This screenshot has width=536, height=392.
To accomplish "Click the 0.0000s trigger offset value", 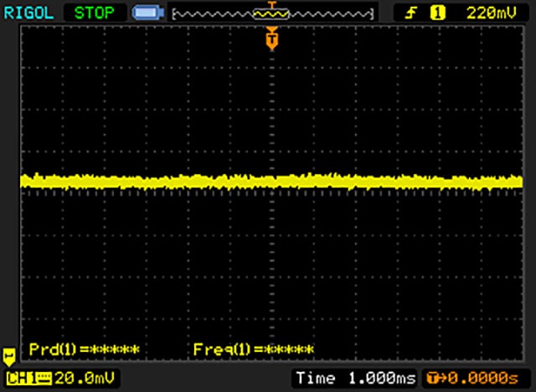I will coord(483,378).
